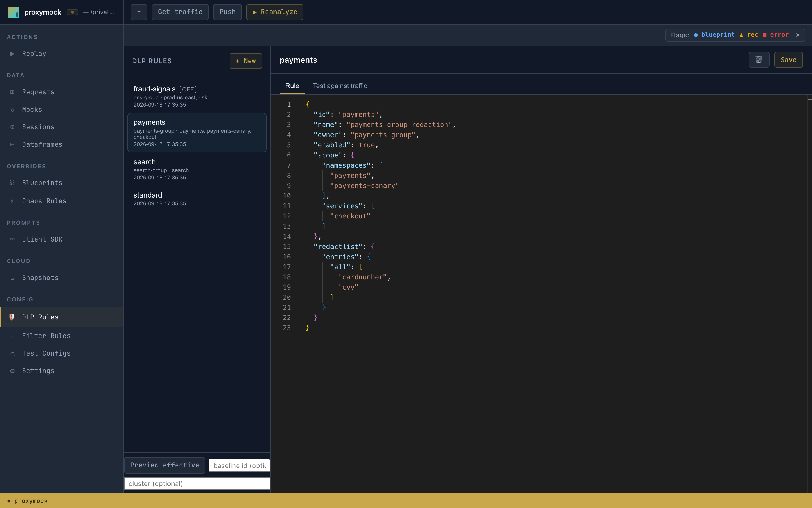Click the Chaos Rules lightning icon
This screenshot has width=812, height=508.
[12, 201]
